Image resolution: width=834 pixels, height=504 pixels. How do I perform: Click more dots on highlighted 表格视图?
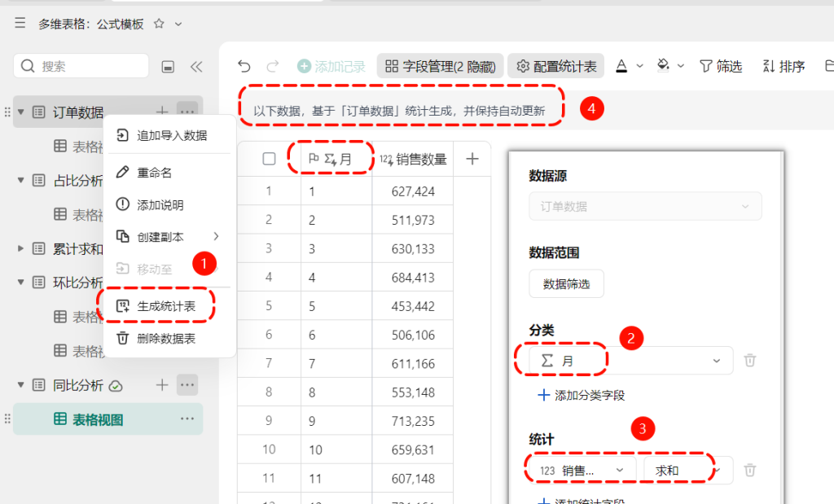click(x=187, y=419)
